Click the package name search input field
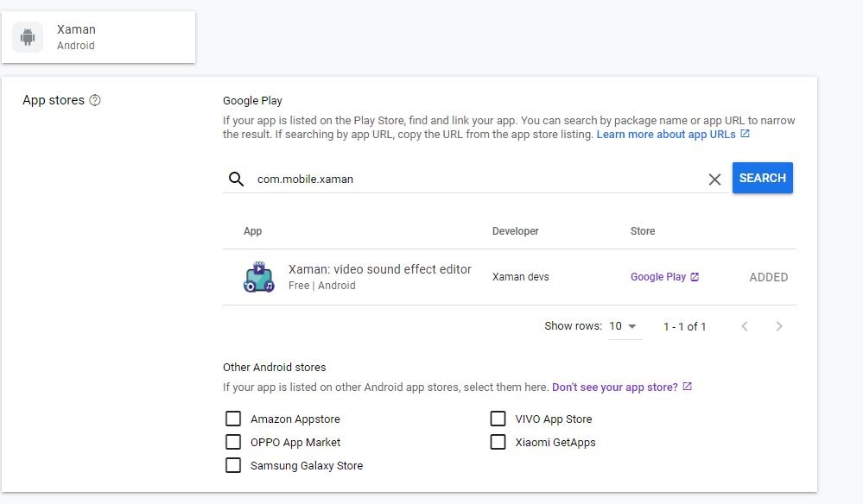 pyautogui.click(x=475, y=180)
